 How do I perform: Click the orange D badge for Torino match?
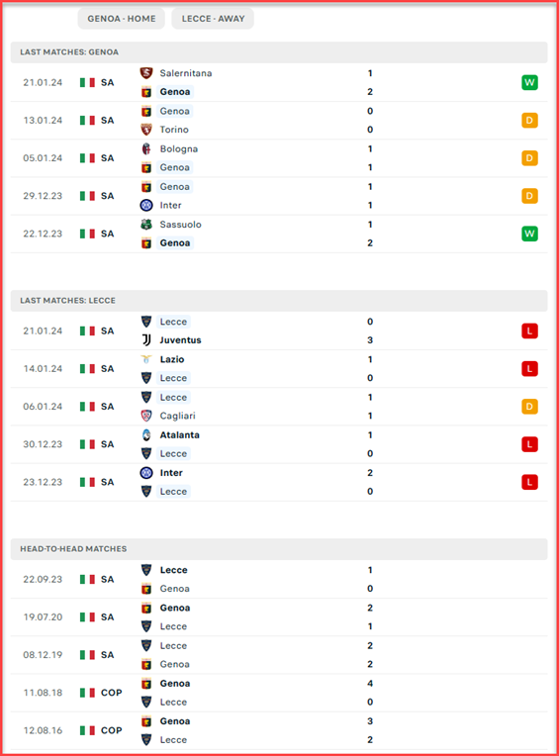(x=529, y=120)
